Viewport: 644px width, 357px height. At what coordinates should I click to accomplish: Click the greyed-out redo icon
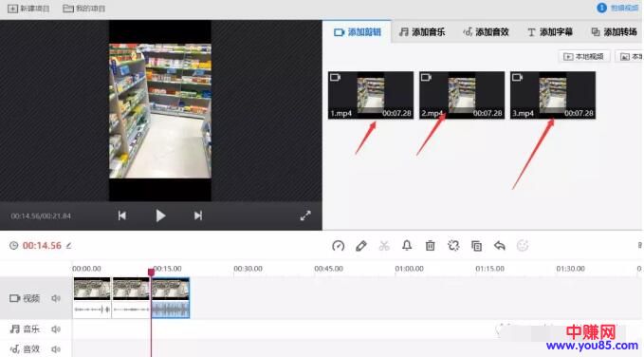tap(523, 246)
